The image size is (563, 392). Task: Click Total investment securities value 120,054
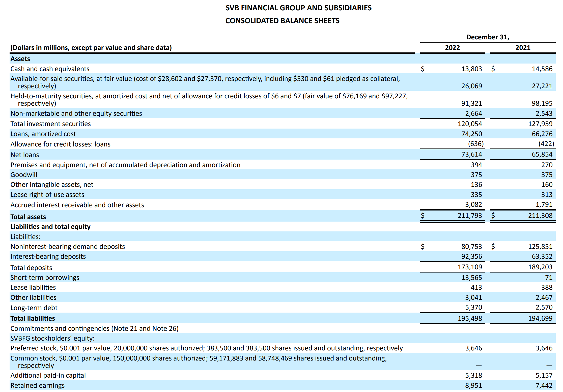coord(470,124)
